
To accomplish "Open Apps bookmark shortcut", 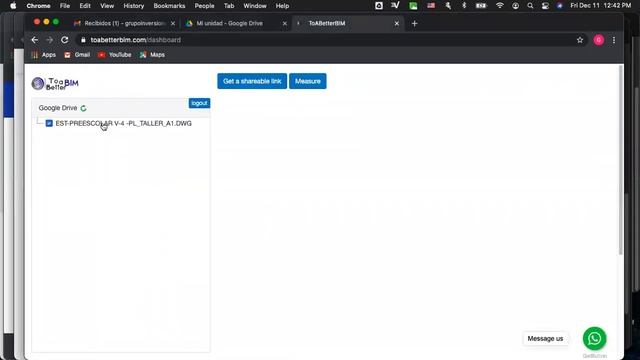I will [44, 55].
